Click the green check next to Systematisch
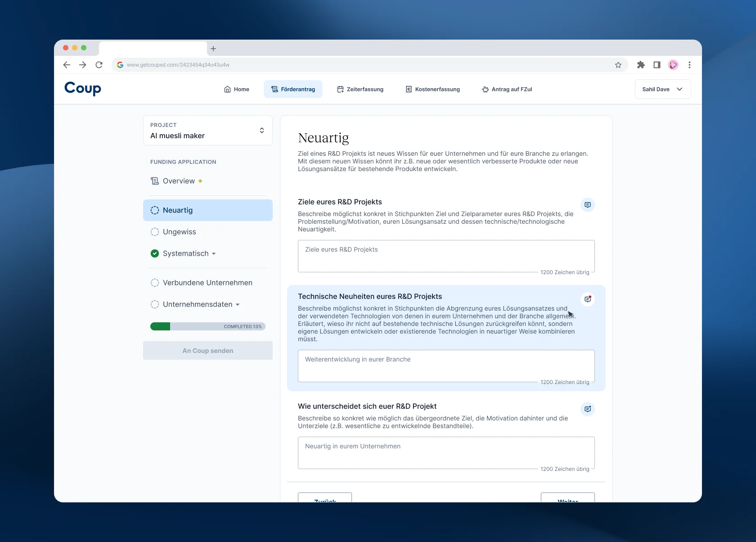Image resolution: width=756 pixels, height=542 pixels. click(x=155, y=253)
